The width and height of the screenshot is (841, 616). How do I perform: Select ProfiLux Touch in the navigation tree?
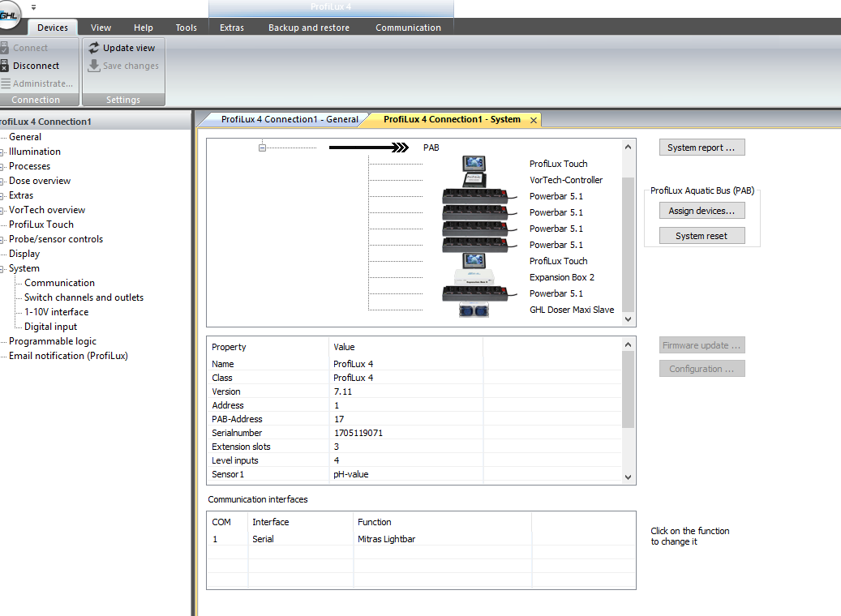point(41,224)
